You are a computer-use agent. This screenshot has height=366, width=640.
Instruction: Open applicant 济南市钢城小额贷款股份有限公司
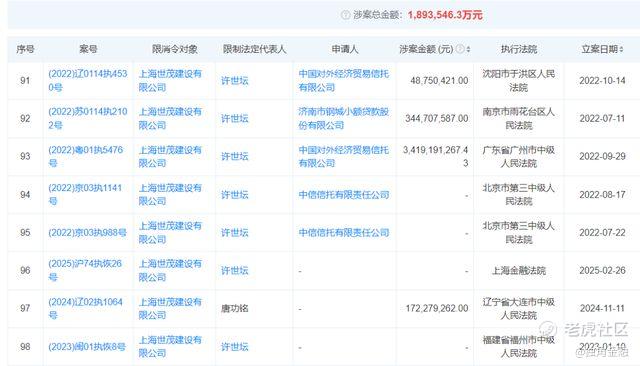344,118
